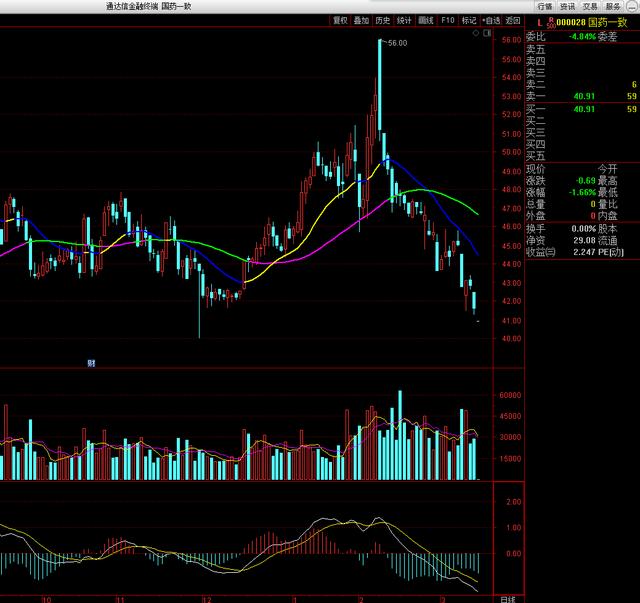Click the R 500 margin icon

click(x=551, y=23)
